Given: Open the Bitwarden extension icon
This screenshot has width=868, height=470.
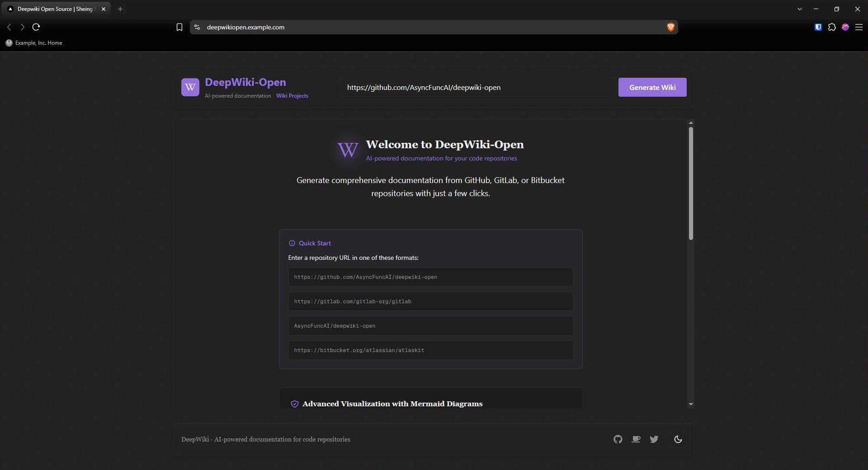Looking at the screenshot, I should click(818, 27).
